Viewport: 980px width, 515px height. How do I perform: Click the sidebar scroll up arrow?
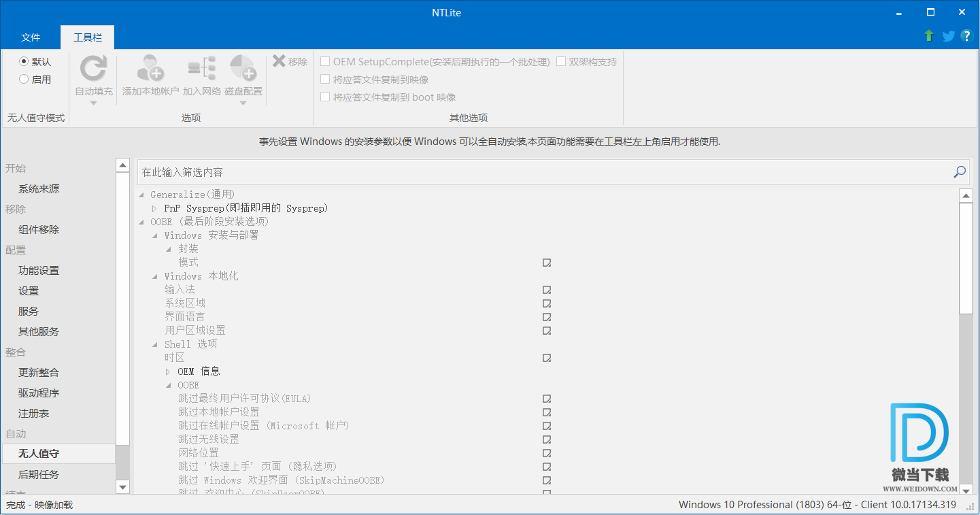point(122,165)
